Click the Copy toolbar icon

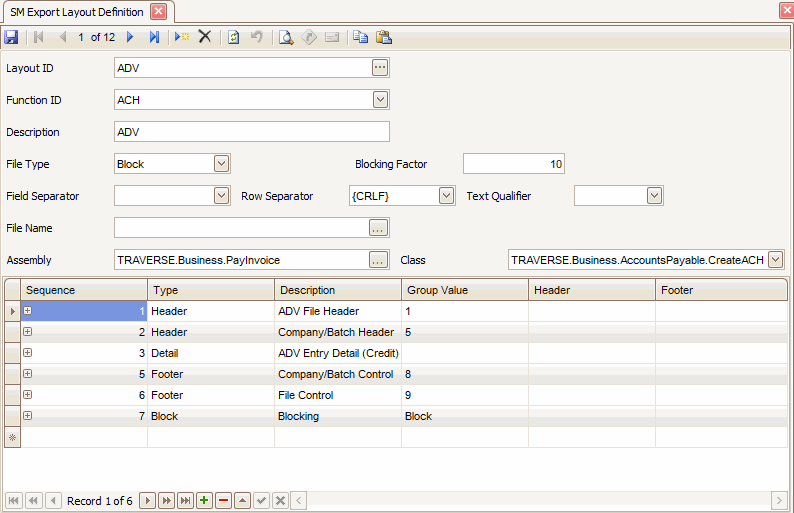[360, 37]
